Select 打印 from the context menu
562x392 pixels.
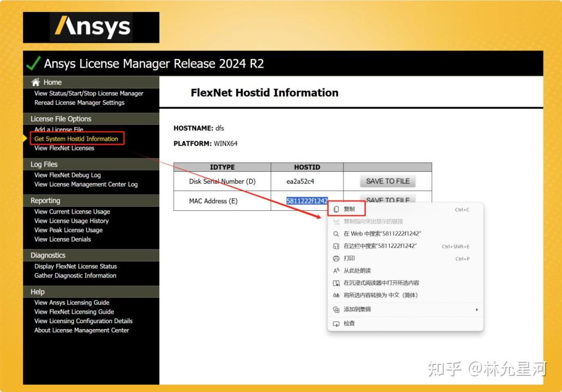tap(350, 258)
